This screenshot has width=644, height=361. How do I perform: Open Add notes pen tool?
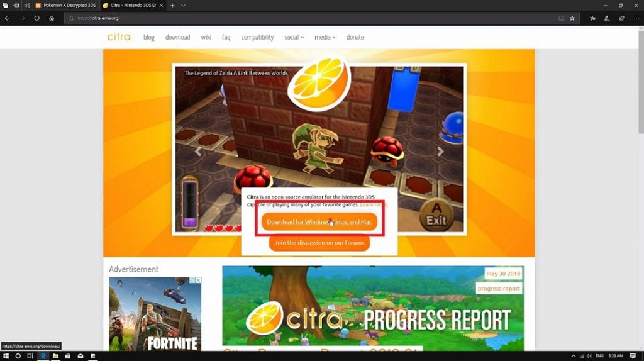607,18
